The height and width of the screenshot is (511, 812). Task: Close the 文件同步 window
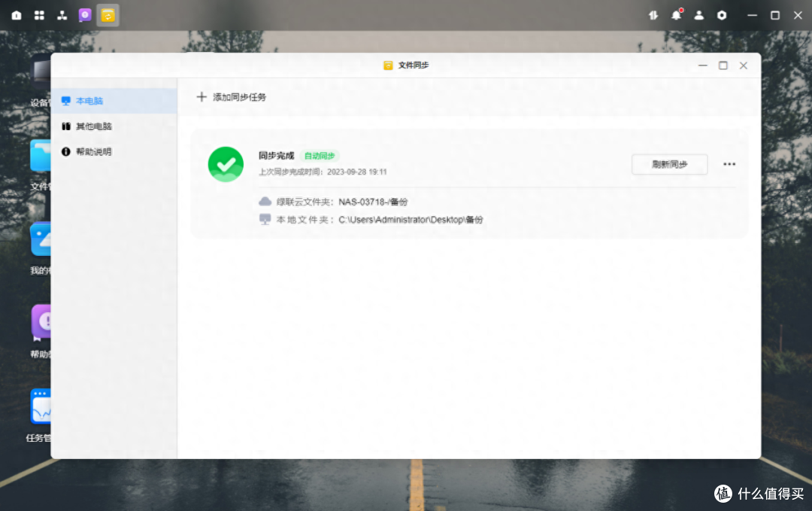click(743, 65)
